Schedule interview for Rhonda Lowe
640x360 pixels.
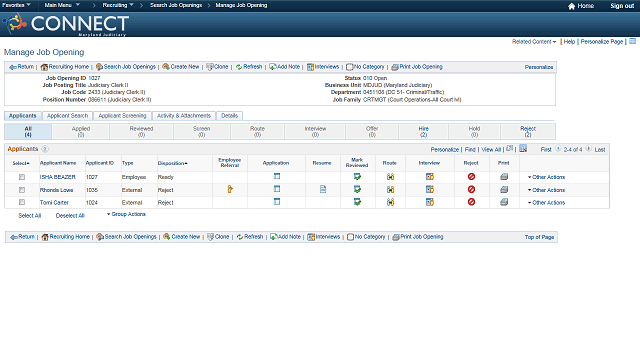pos(430,189)
